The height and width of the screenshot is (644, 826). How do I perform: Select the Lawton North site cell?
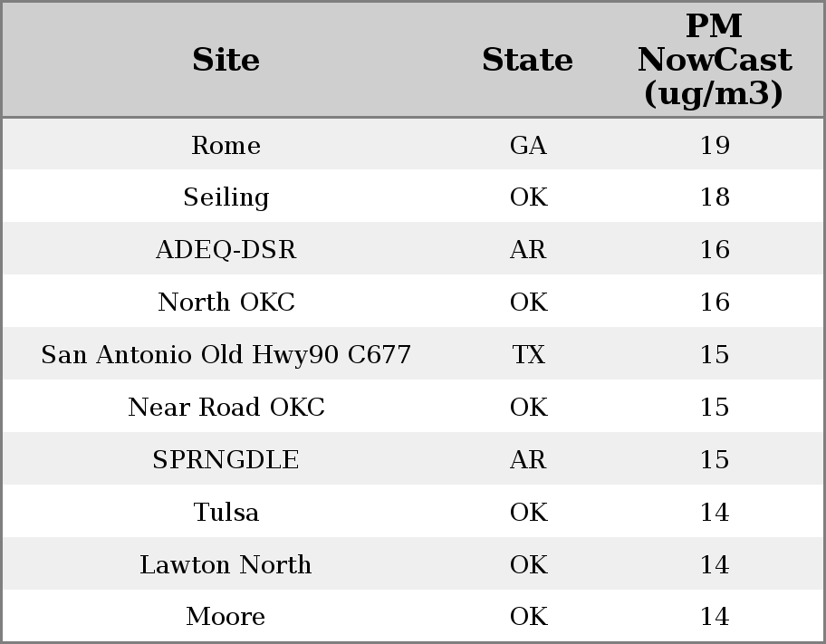[226, 564]
